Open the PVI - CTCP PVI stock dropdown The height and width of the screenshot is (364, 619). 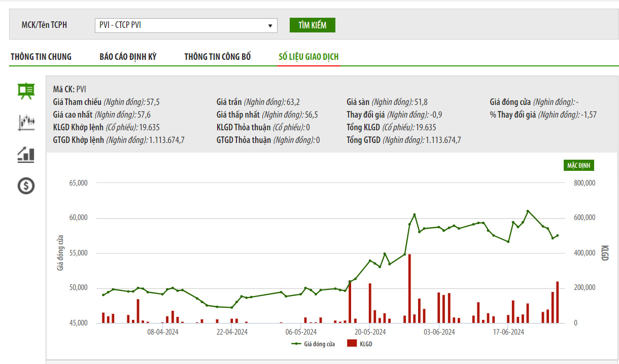186,25
